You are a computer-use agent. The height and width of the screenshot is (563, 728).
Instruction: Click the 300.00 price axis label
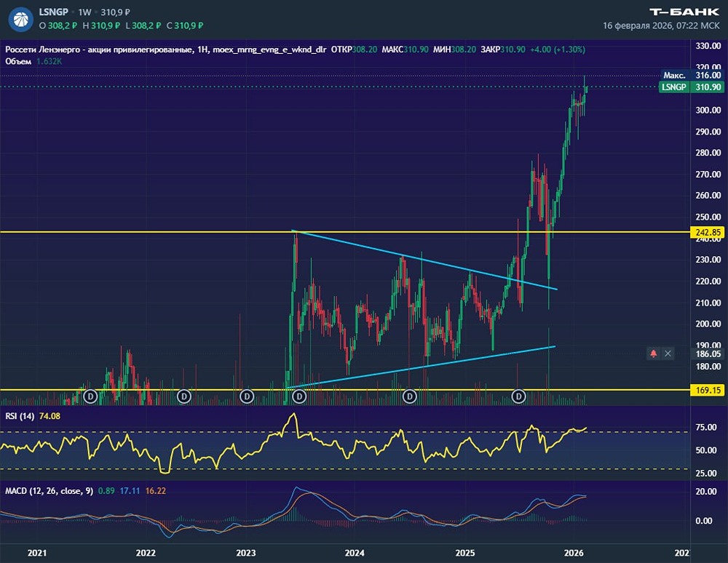[708, 111]
